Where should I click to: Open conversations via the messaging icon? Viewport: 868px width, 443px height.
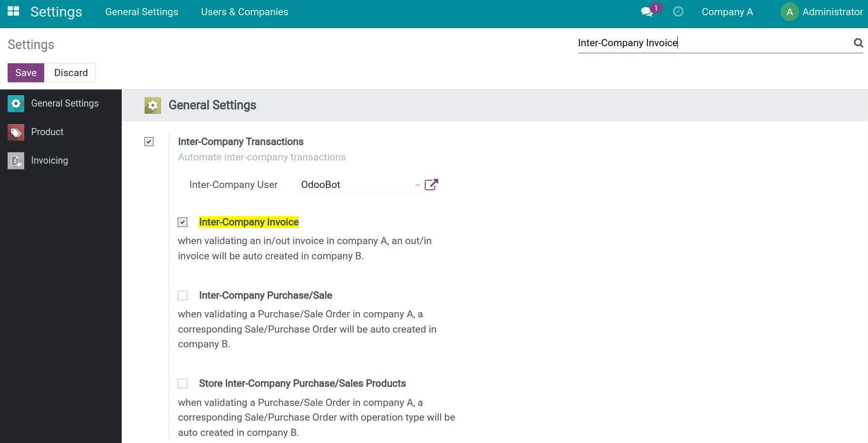(646, 11)
